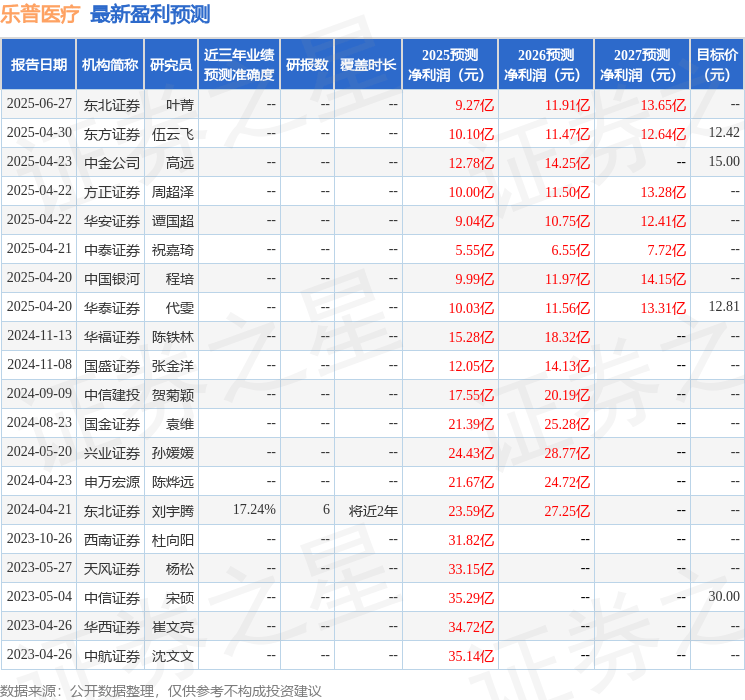Click the 机构简称 column header
Screen dimensions: 745x700
[110, 65]
